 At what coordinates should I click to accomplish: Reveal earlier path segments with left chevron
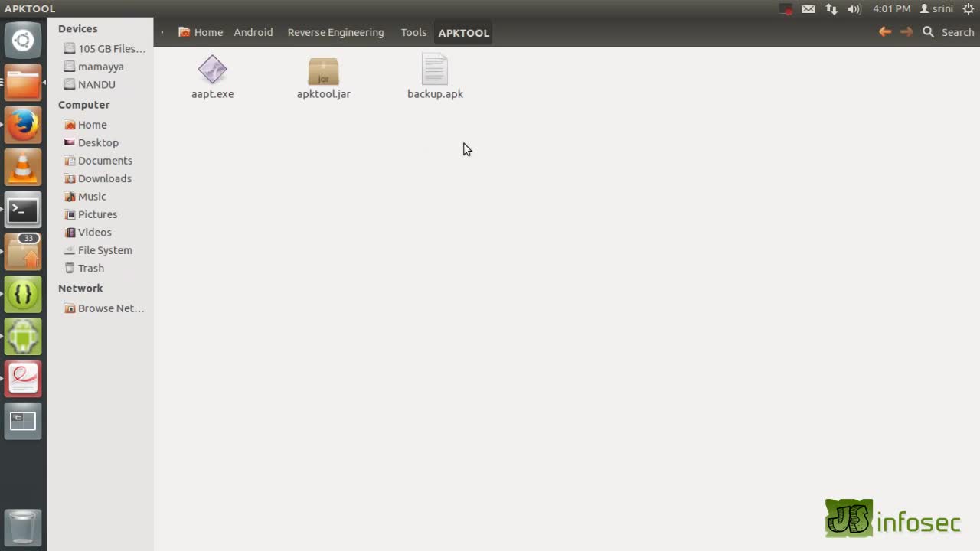(162, 32)
